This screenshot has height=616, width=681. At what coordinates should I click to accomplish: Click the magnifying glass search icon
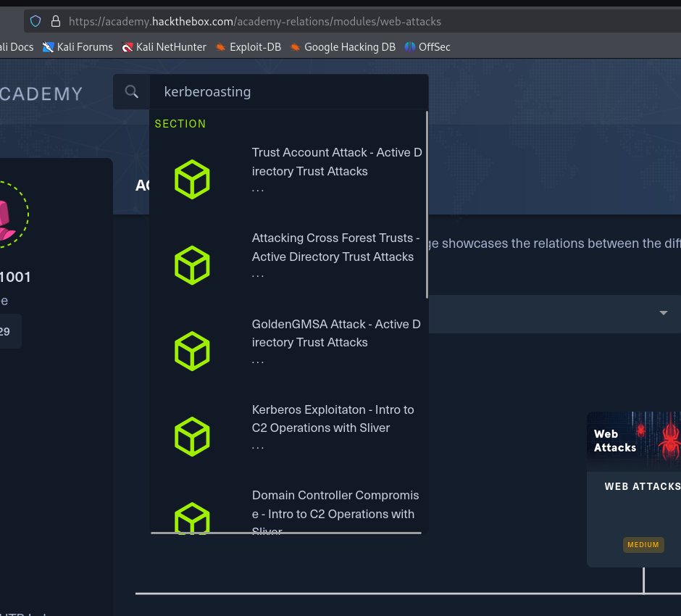coord(131,92)
